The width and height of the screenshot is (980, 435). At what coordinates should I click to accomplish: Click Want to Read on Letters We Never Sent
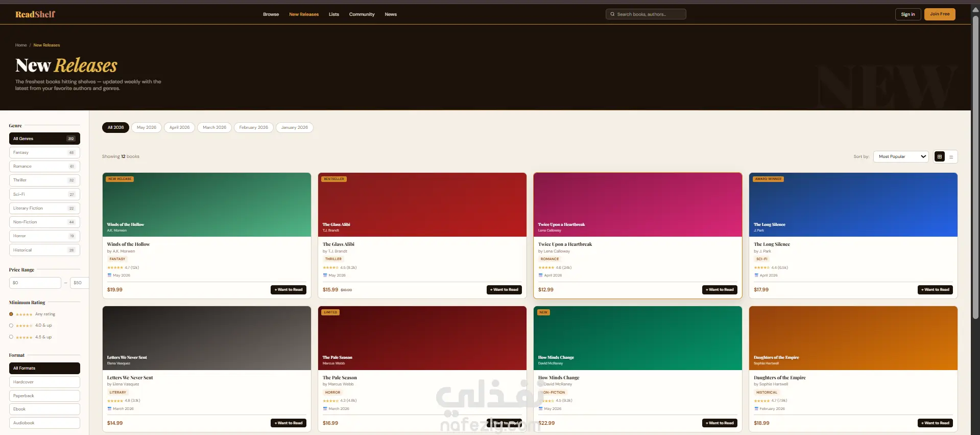point(289,423)
